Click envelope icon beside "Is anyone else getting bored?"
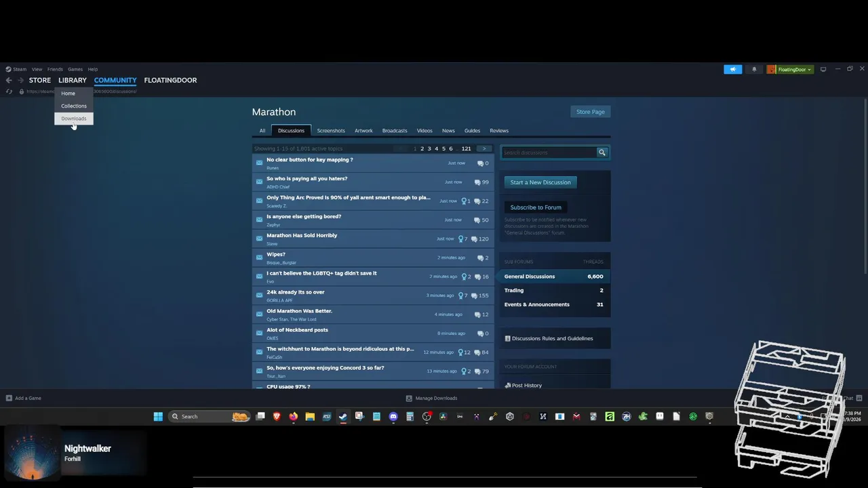868x488 pixels. (x=259, y=220)
